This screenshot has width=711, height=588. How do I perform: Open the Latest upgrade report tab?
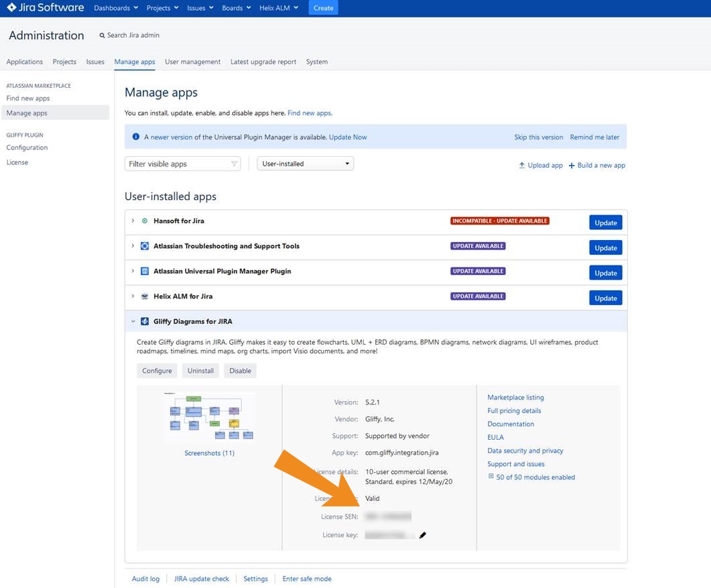(263, 62)
